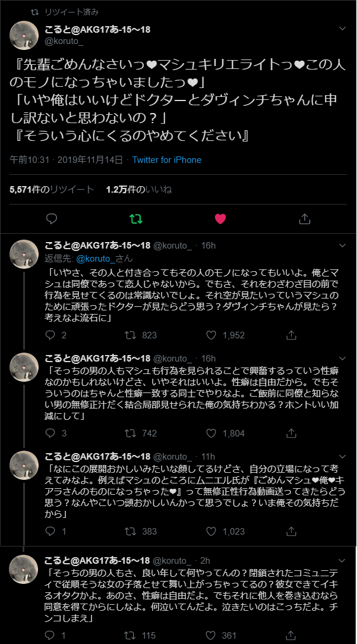357x644 pixels.
Task: Undo the green retweet on main tweet
Action: [136, 219]
